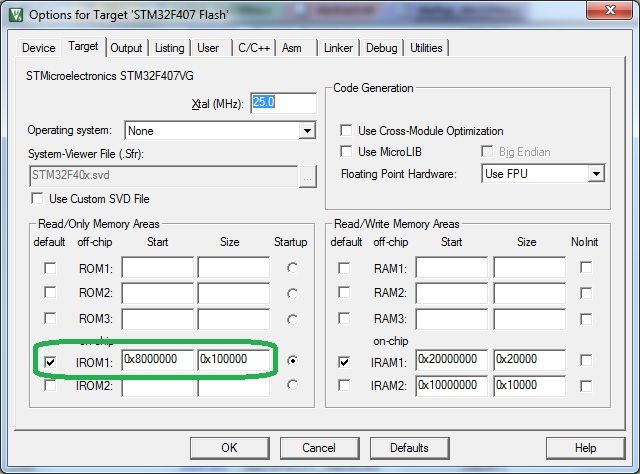The height and width of the screenshot is (474, 640).
Task: Check the IRAM2 default checkbox
Action: [344, 385]
